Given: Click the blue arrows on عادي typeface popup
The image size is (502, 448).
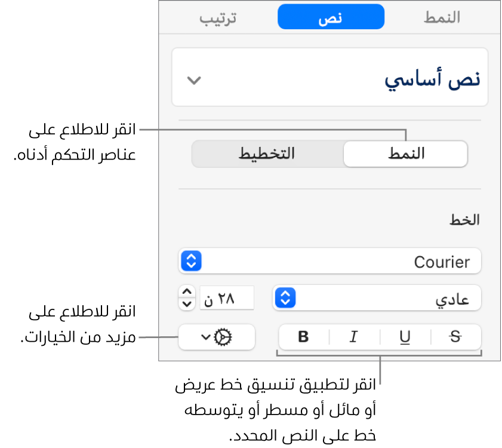Looking at the screenshot, I should (285, 297).
